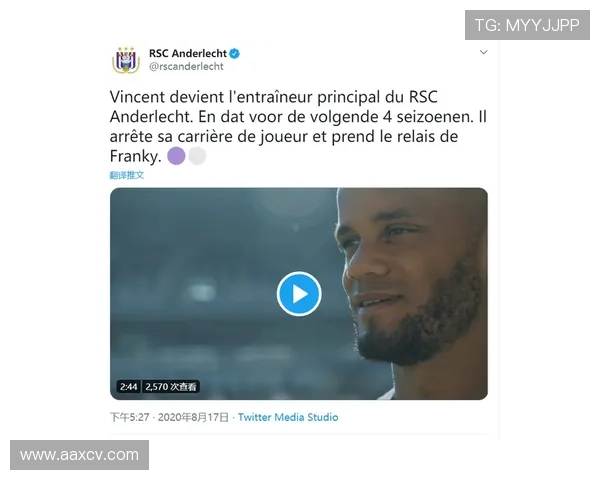
Task: Click the blue verified badge
Action: (x=234, y=53)
